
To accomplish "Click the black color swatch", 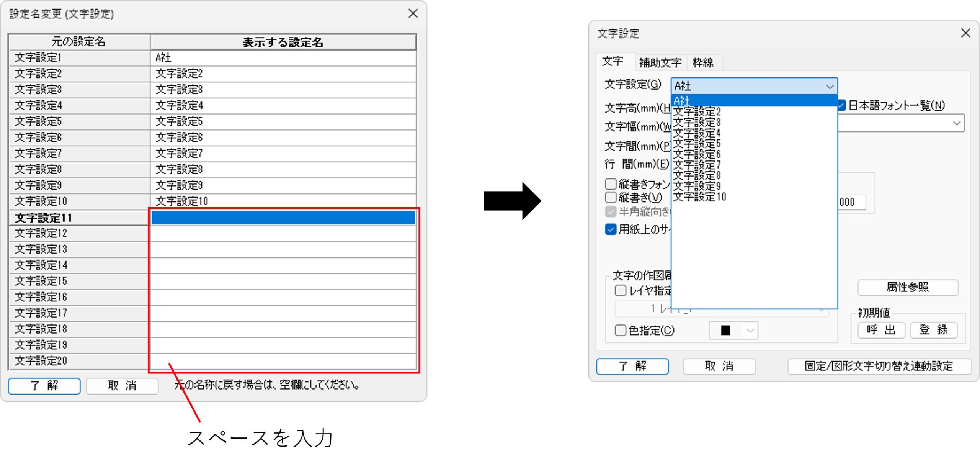I will point(725,331).
